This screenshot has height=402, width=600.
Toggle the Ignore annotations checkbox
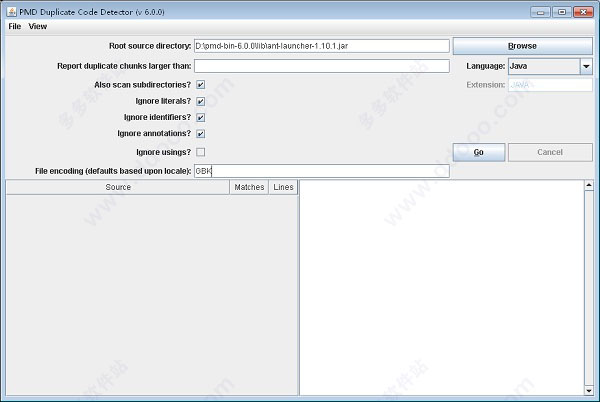pyautogui.click(x=201, y=133)
